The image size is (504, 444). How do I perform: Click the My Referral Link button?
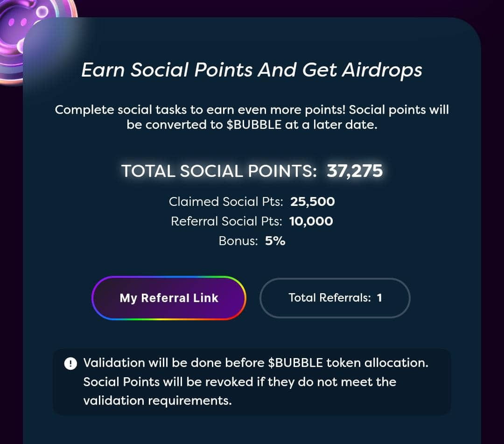pyautogui.click(x=169, y=298)
